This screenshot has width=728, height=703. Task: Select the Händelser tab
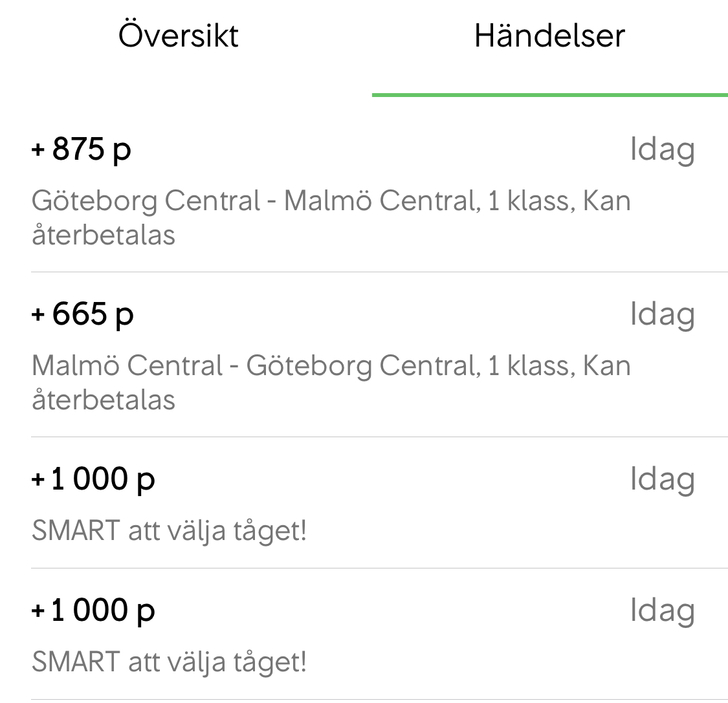pos(549,36)
